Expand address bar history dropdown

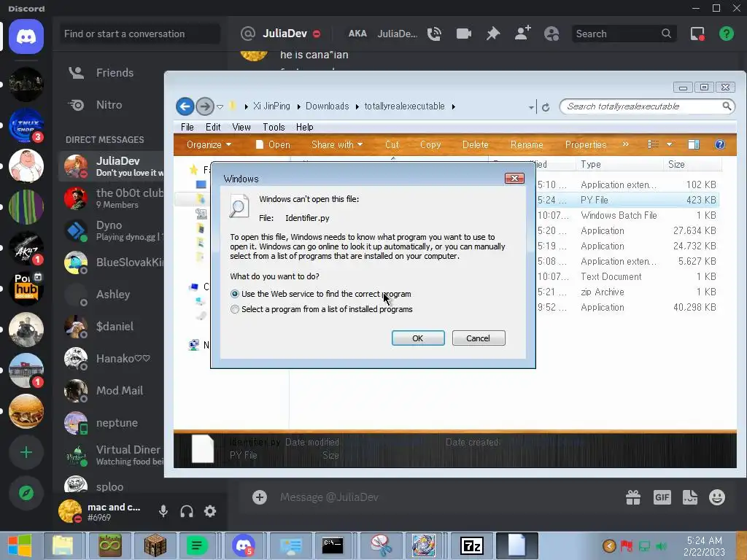(531, 108)
